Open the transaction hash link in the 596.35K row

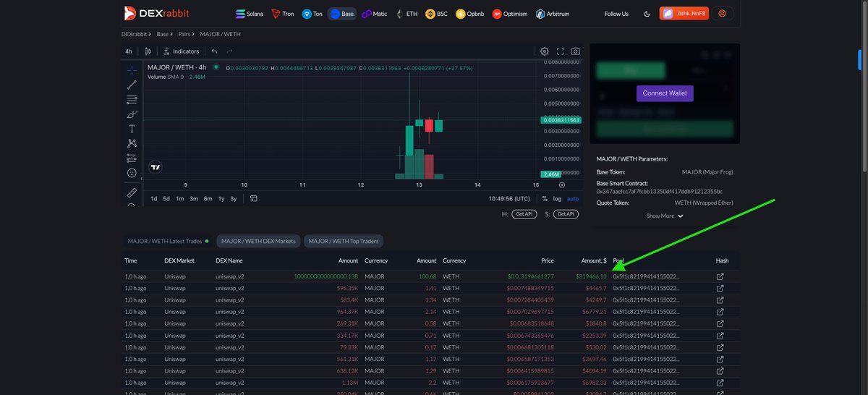720,288
